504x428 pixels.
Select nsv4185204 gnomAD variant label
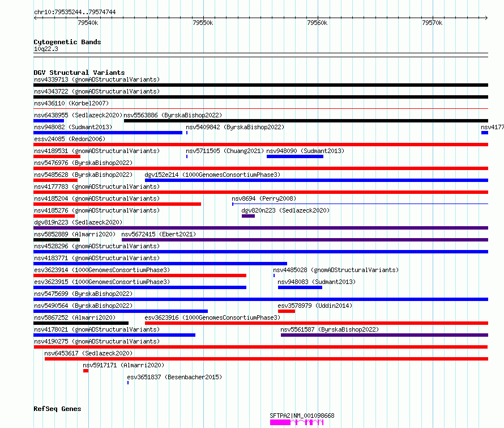(97, 198)
